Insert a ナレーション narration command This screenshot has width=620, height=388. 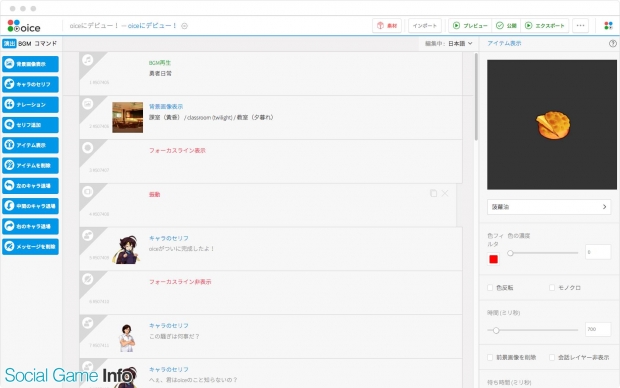point(30,104)
